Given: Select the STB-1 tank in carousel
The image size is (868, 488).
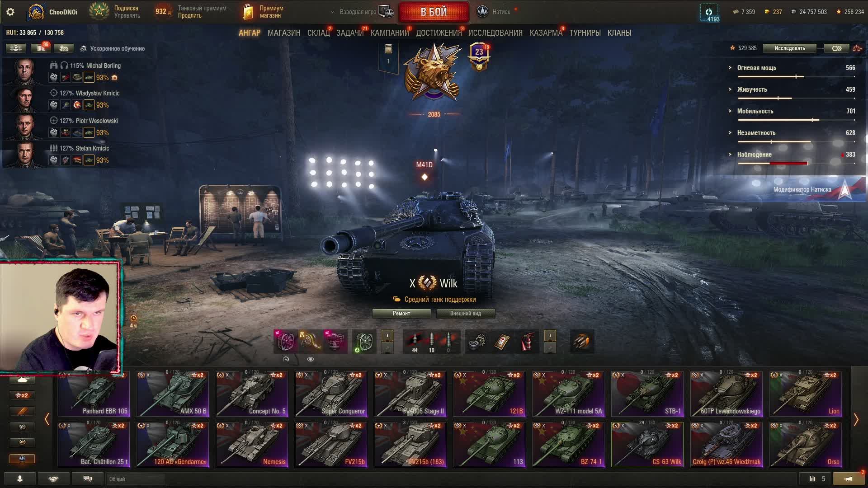Looking at the screenshot, I should (647, 394).
